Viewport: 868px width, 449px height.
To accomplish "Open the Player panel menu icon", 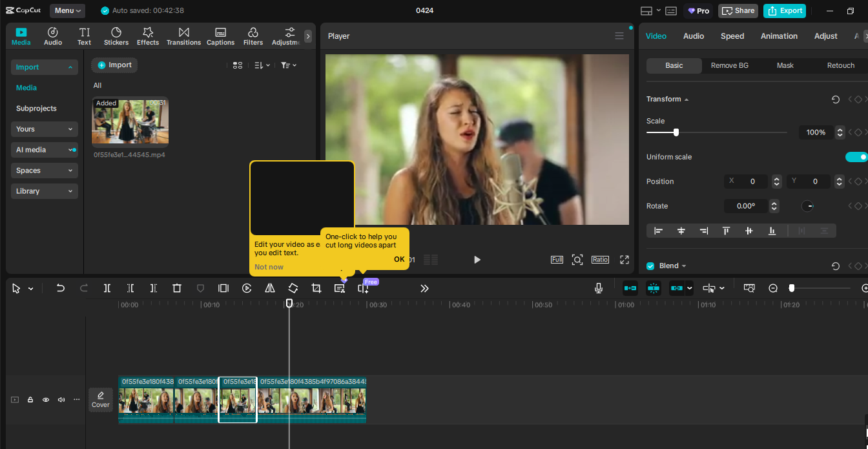I will [x=619, y=36].
